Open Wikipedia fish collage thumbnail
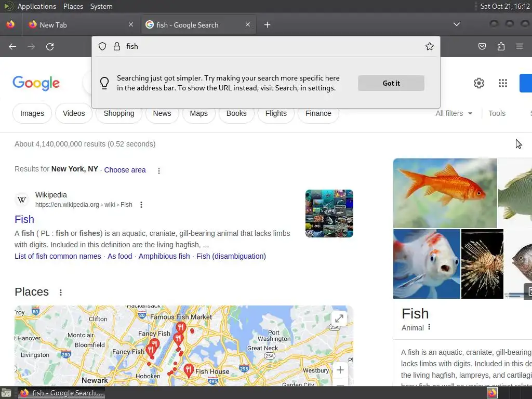 329,214
